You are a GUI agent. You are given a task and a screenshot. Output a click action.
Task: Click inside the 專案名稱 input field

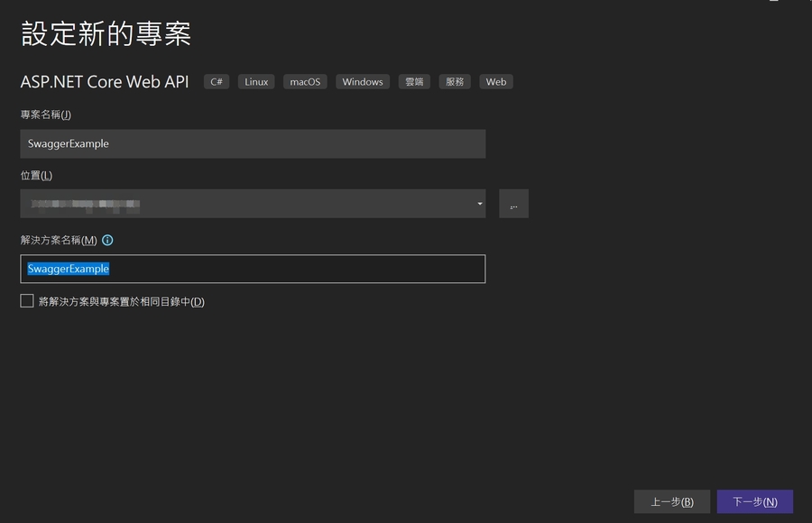coord(253,143)
